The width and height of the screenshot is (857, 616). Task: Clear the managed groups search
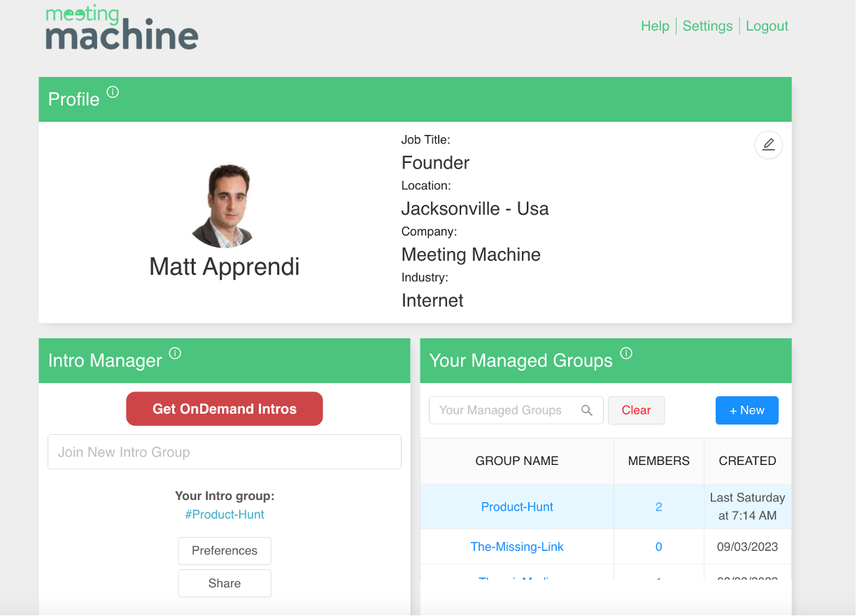pos(636,410)
